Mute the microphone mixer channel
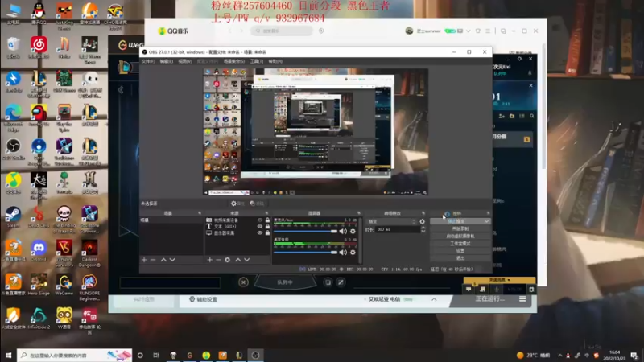The image size is (644, 362). coord(343,231)
